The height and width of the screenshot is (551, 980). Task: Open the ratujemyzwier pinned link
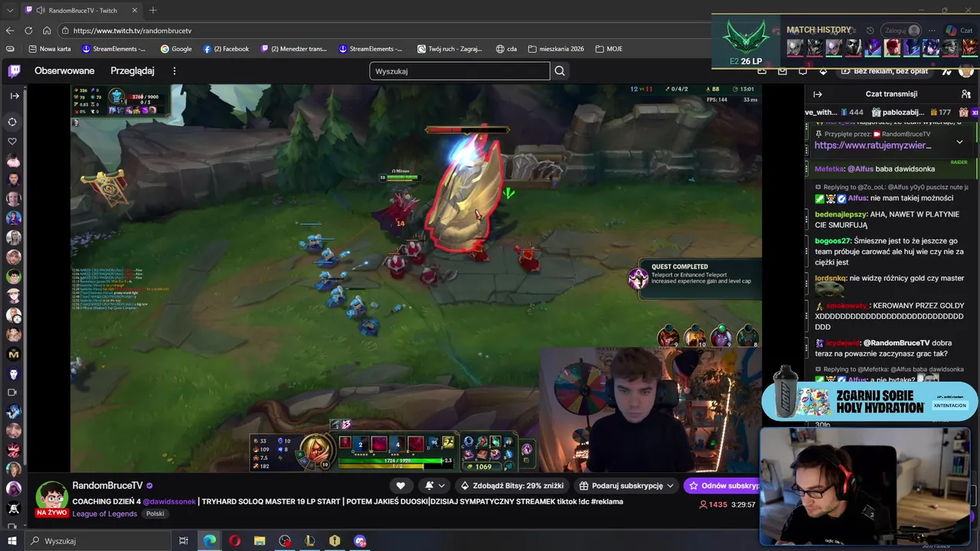pyautogui.click(x=872, y=145)
